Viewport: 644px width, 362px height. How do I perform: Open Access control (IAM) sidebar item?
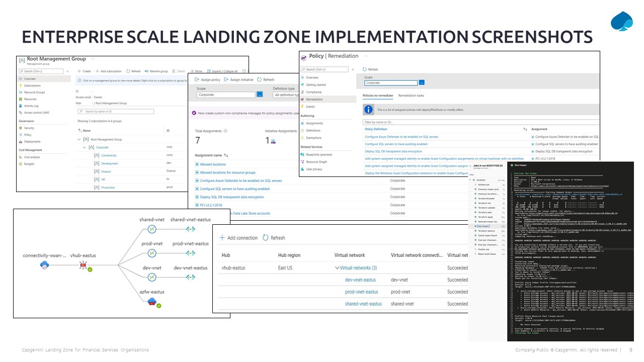[37, 113]
